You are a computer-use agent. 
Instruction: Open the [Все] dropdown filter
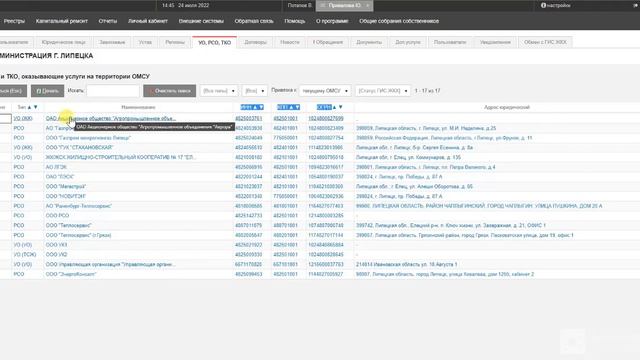point(255,91)
